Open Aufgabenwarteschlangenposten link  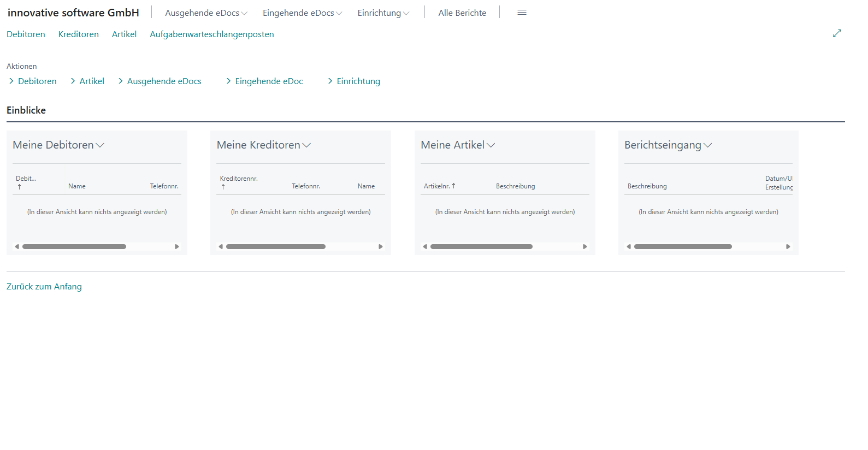coord(212,34)
